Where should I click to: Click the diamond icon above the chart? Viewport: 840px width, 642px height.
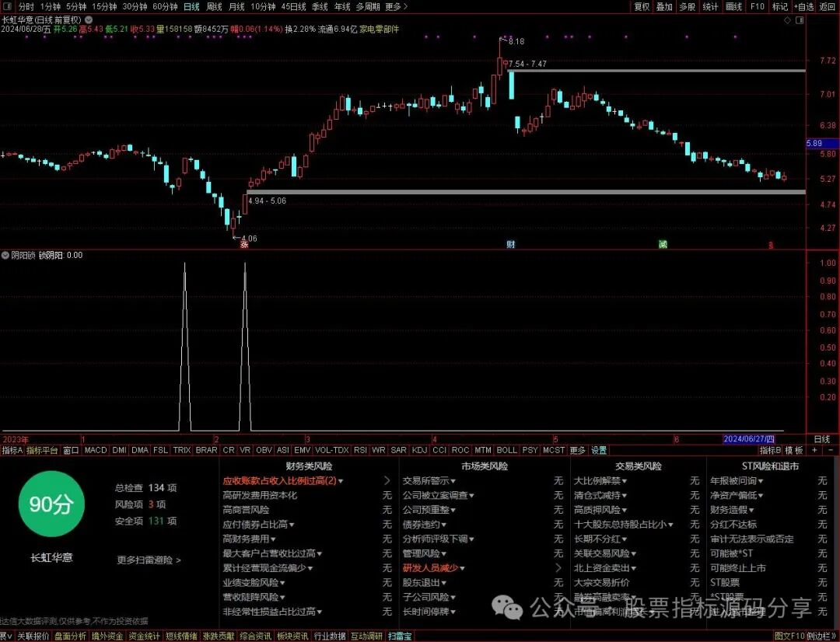click(x=787, y=19)
